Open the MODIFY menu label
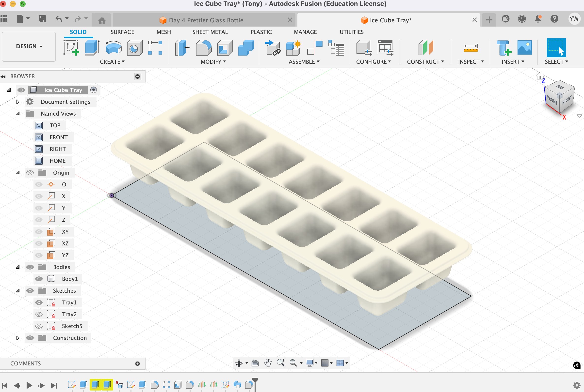 pos(213,62)
